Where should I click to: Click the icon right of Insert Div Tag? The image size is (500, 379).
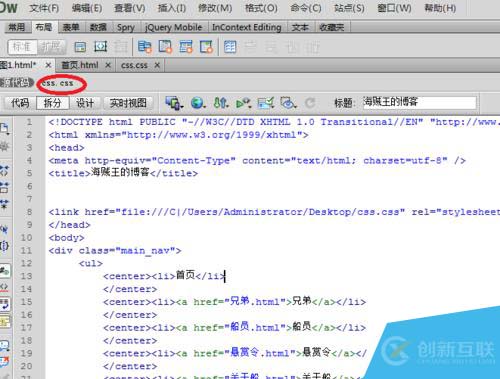point(100,47)
